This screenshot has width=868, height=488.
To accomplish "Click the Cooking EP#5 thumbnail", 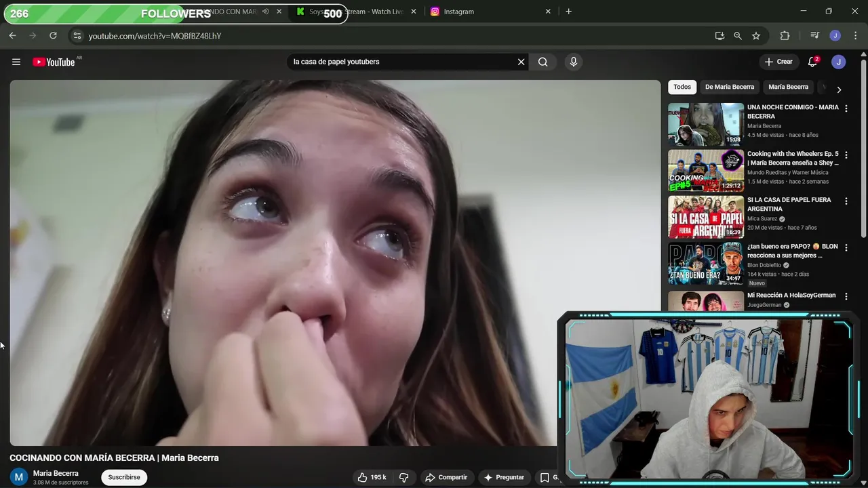I will (x=706, y=171).
